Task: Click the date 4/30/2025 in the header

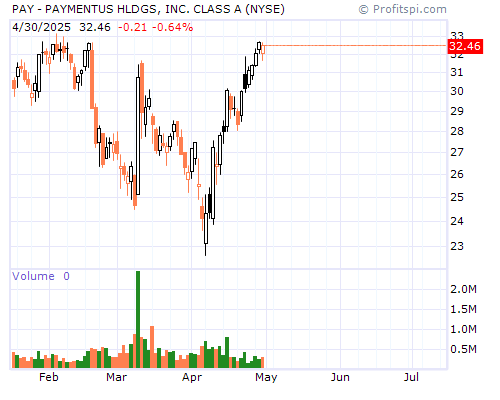Action: tap(41, 27)
